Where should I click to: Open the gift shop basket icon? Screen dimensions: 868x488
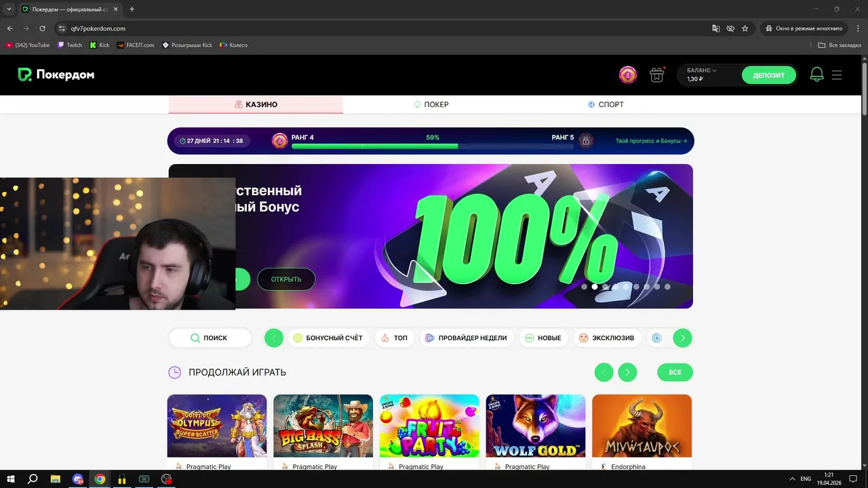pos(656,75)
